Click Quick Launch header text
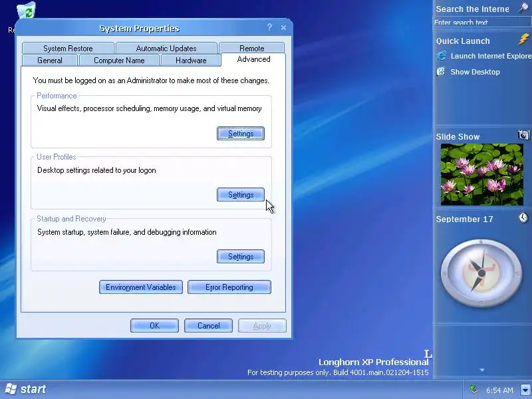Screen dimensions: 532x399 (463, 41)
